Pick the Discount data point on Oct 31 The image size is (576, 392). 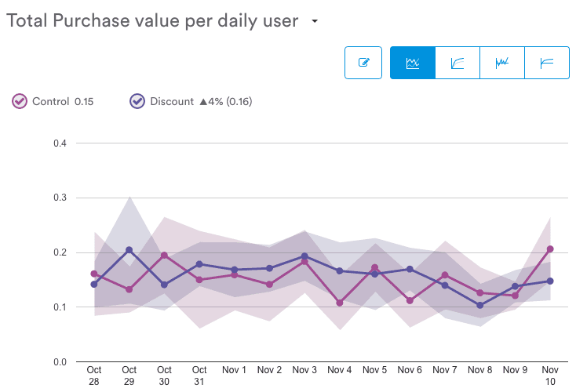(x=199, y=264)
